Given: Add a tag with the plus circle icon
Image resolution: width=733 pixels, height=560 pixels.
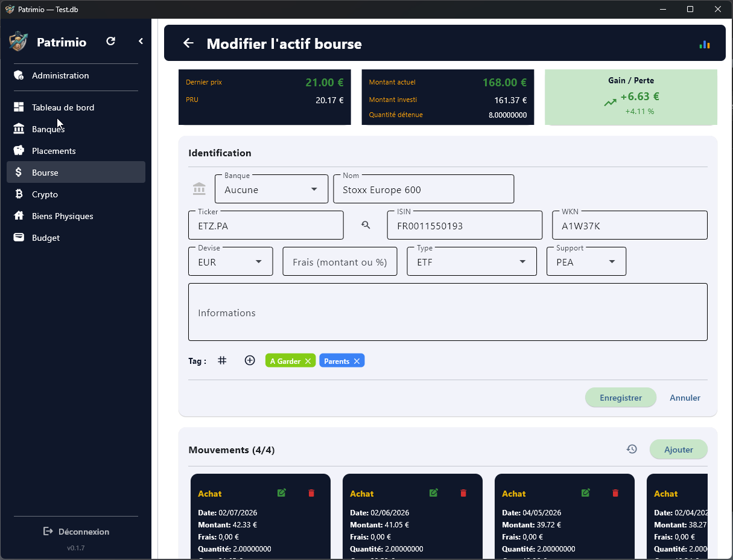Looking at the screenshot, I should pos(250,360).
